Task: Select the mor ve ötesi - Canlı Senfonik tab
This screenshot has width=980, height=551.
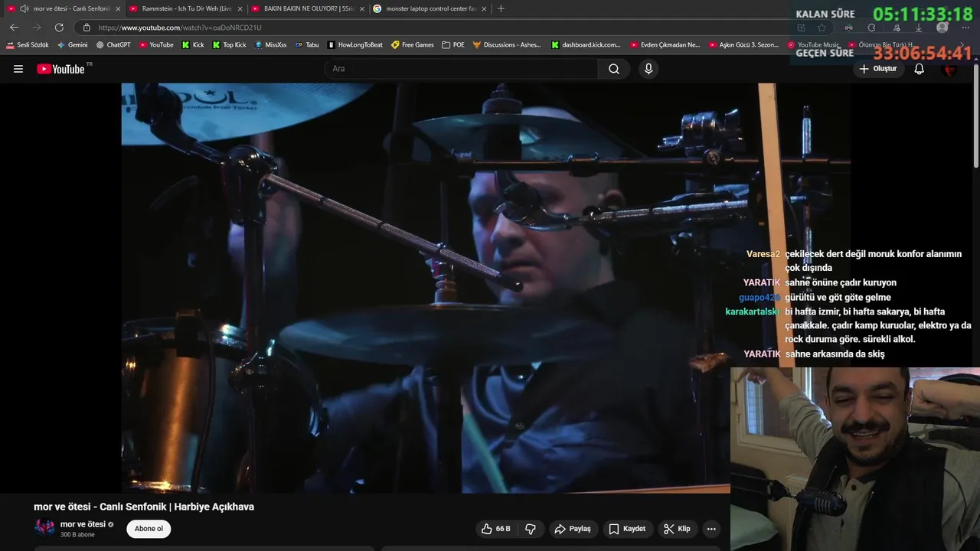Action: pos(64,8)
